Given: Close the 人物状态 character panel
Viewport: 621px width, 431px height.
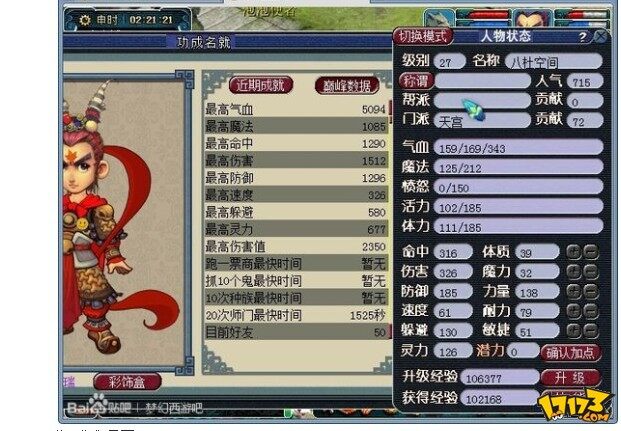Looking at the screenshot, I should point(600,36).
